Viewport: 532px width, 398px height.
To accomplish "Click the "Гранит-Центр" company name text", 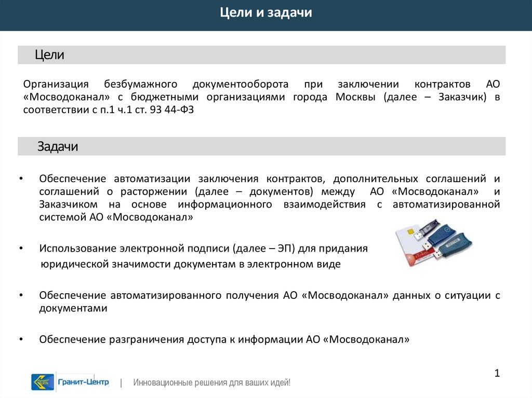I will tap(84, 382).
